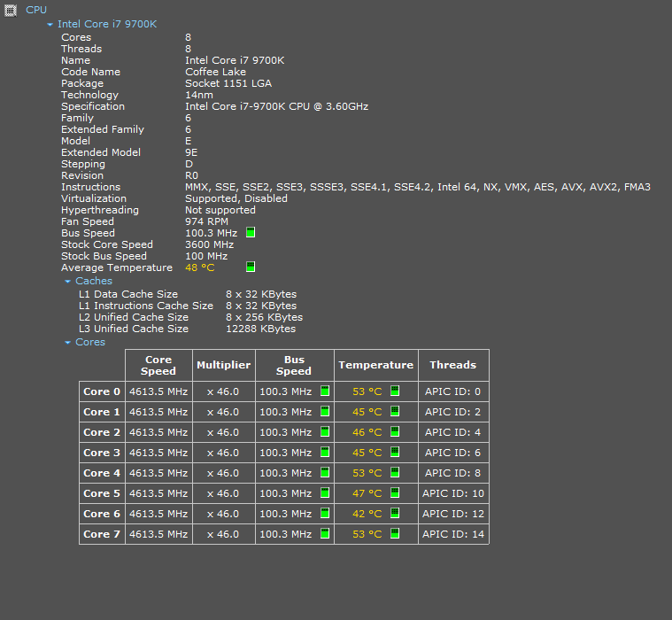
Task: Select the Core 0 row label
Action: (102, 391)
